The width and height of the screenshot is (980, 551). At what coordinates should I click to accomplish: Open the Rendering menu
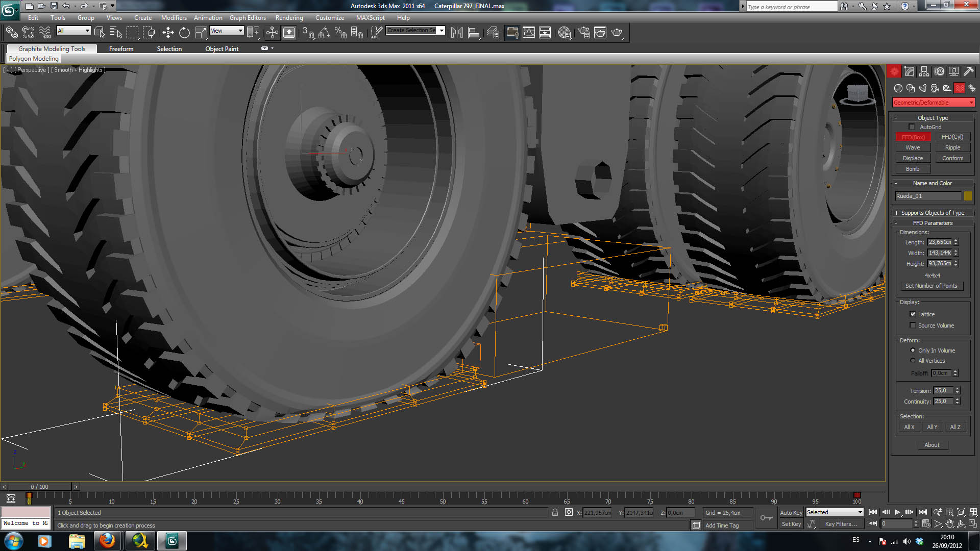[x=289, y=17]
